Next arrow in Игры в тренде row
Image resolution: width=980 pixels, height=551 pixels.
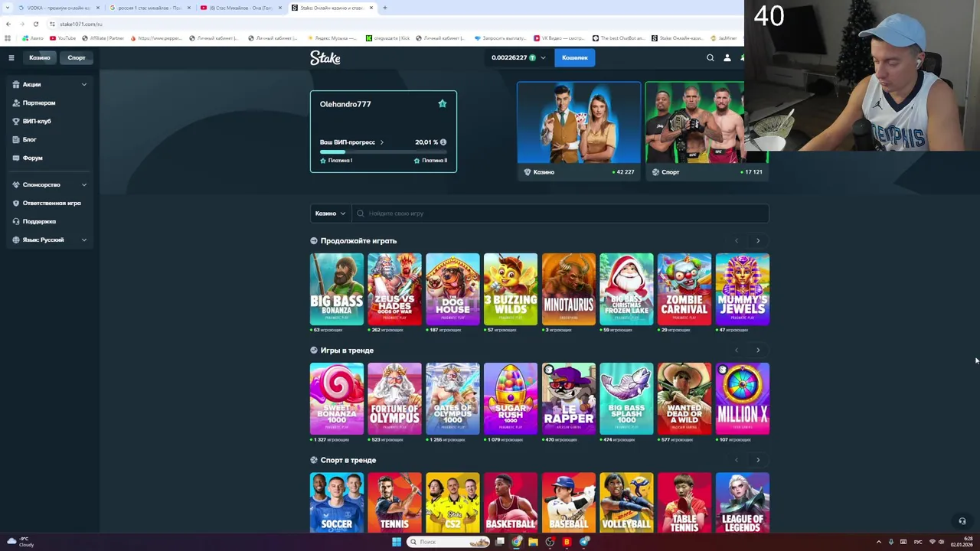[x=758, y=350]
